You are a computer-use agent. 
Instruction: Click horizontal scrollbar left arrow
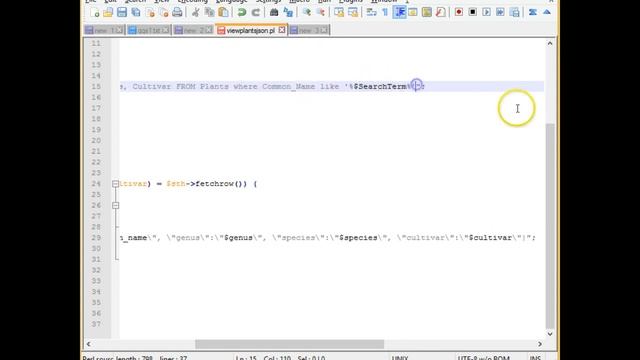tap(89, 344)
